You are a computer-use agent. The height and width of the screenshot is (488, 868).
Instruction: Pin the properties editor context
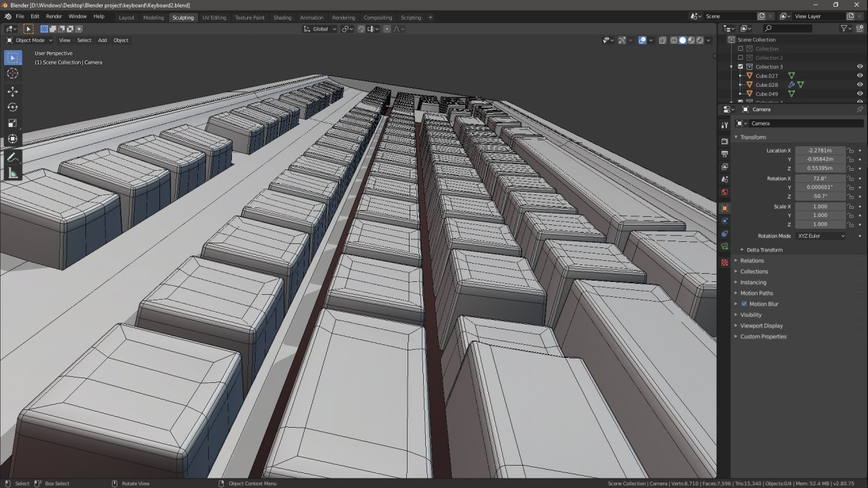860,109
